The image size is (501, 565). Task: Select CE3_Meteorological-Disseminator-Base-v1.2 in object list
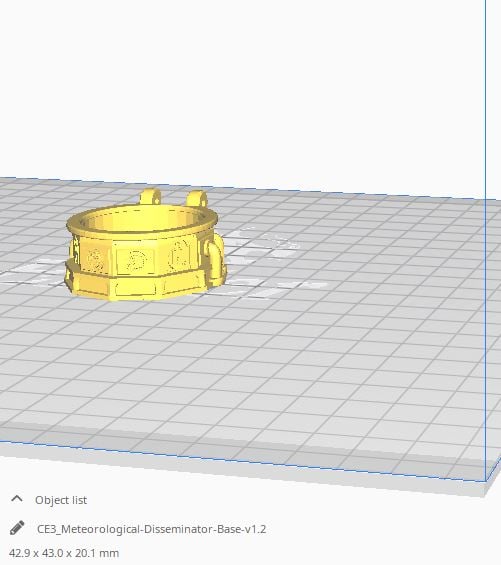click(151, 529)
